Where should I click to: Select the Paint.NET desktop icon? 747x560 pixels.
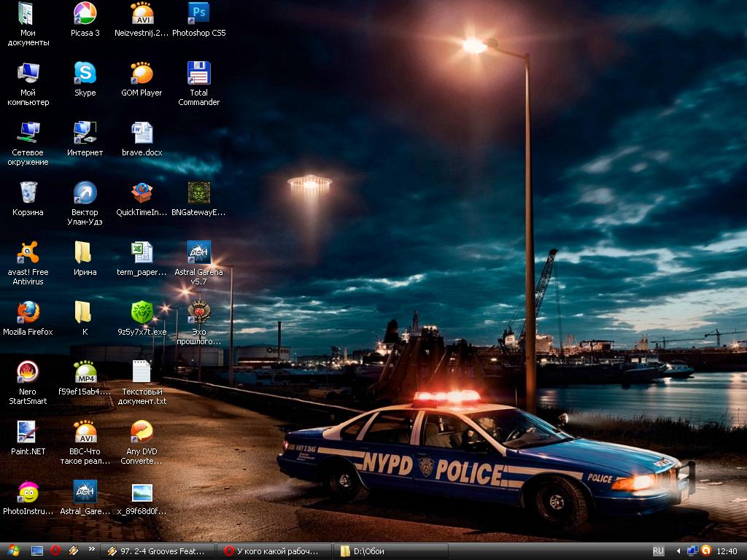tap(28, 432)
